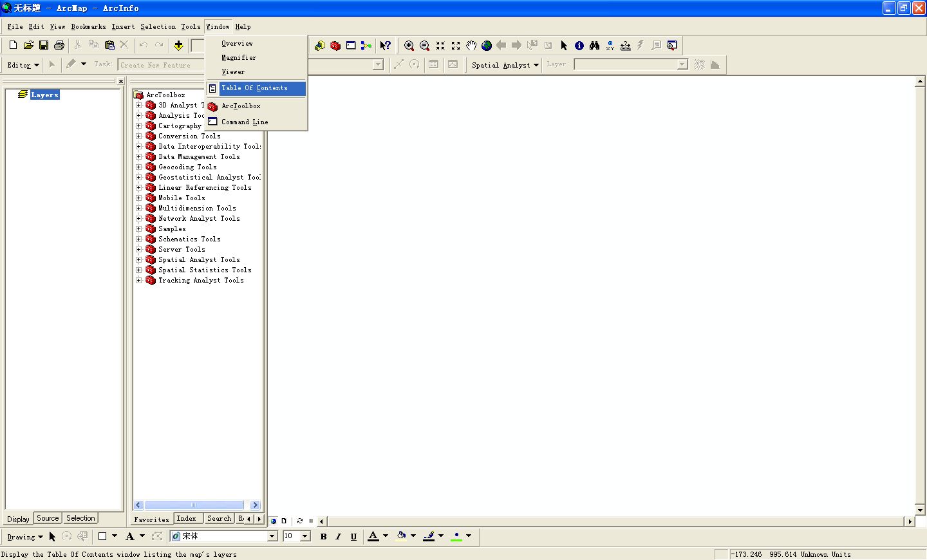
Task: Toggle Bold text formatting
Action: (323, 536)
